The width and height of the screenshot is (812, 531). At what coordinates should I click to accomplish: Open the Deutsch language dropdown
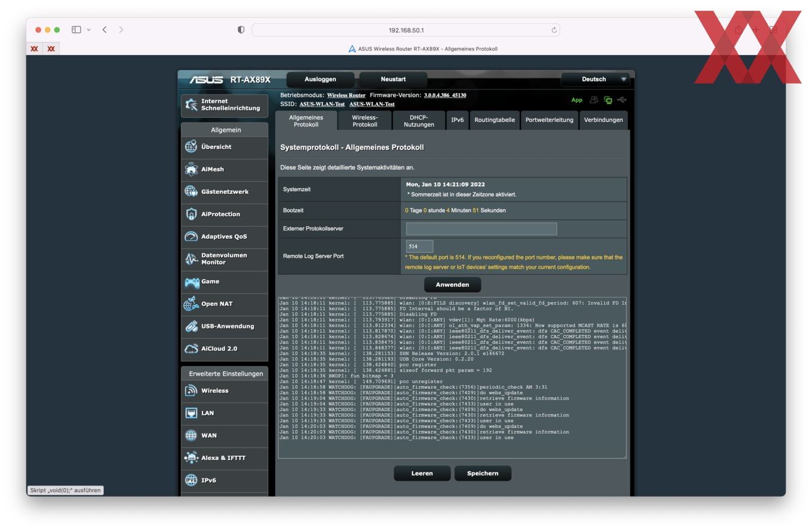coord(596,79)
